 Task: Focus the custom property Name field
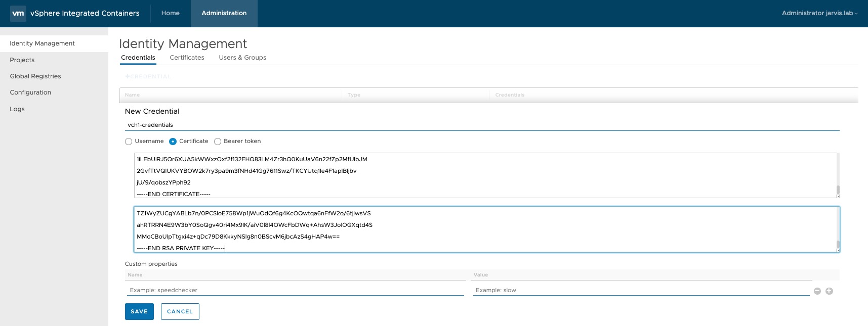(295, 290)
